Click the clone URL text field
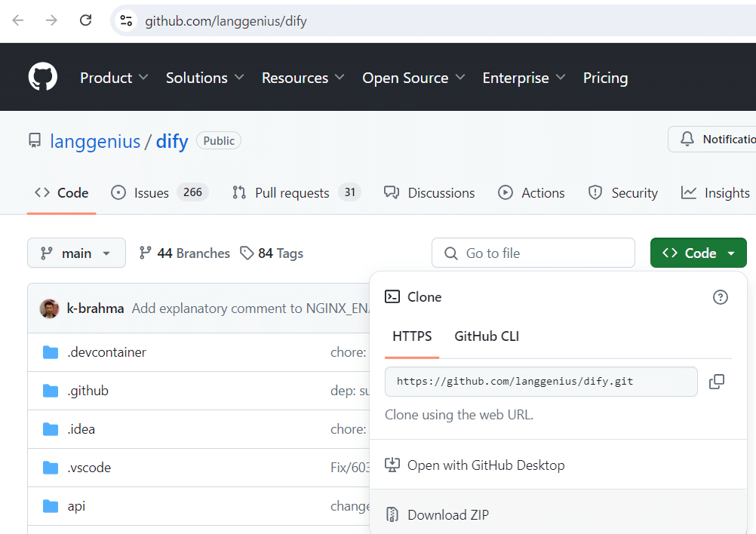Image resolution: width=756 pixels, height=534 pixels. point(541,381)
